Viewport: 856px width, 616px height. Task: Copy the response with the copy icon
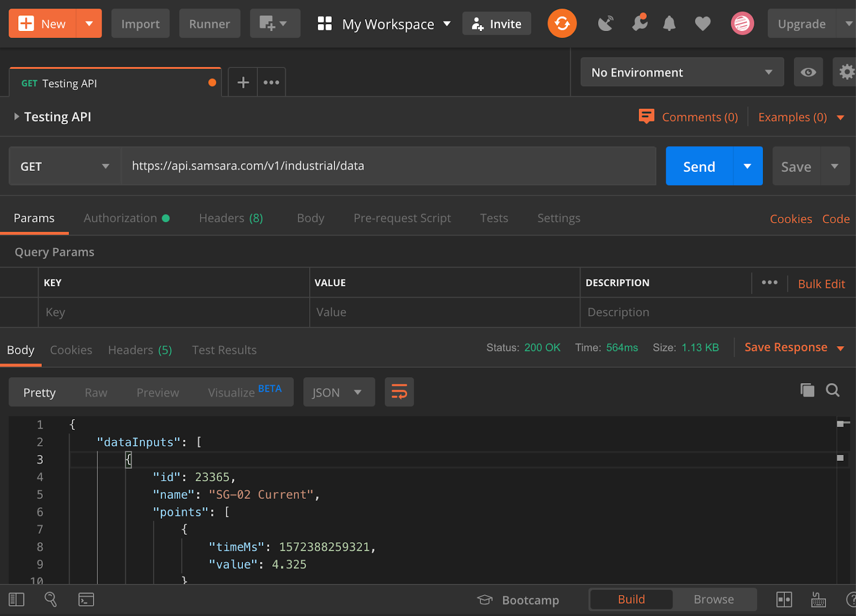tap(807, 390)
